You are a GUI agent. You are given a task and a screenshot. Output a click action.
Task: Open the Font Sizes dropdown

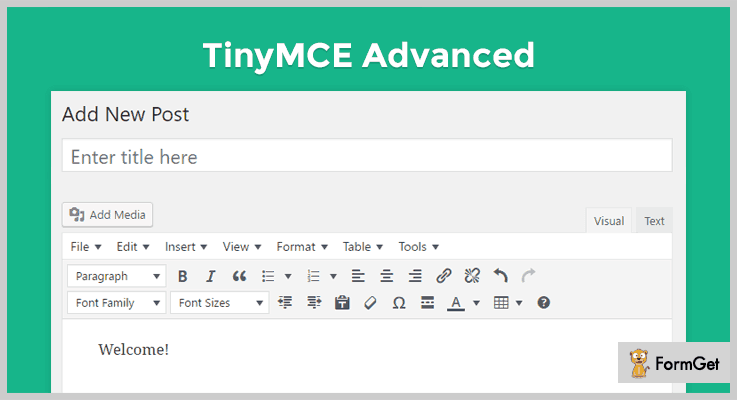[x=220, y=303]
